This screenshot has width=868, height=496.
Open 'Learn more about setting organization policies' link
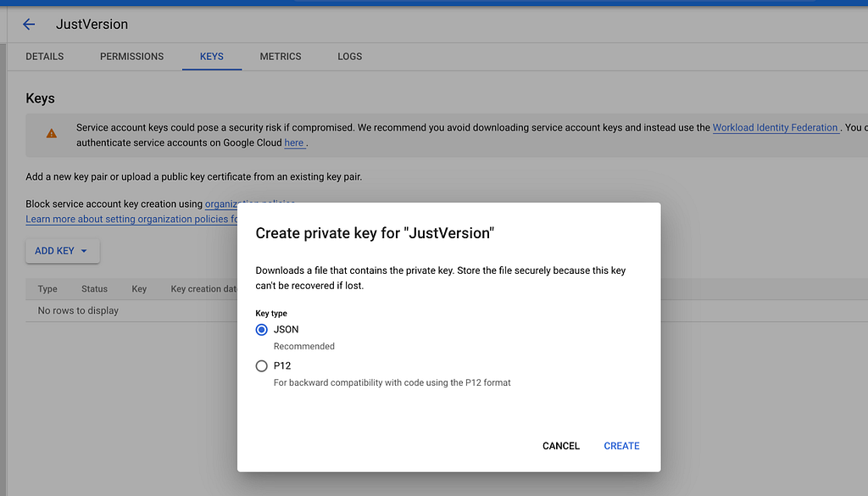point(131,220)
